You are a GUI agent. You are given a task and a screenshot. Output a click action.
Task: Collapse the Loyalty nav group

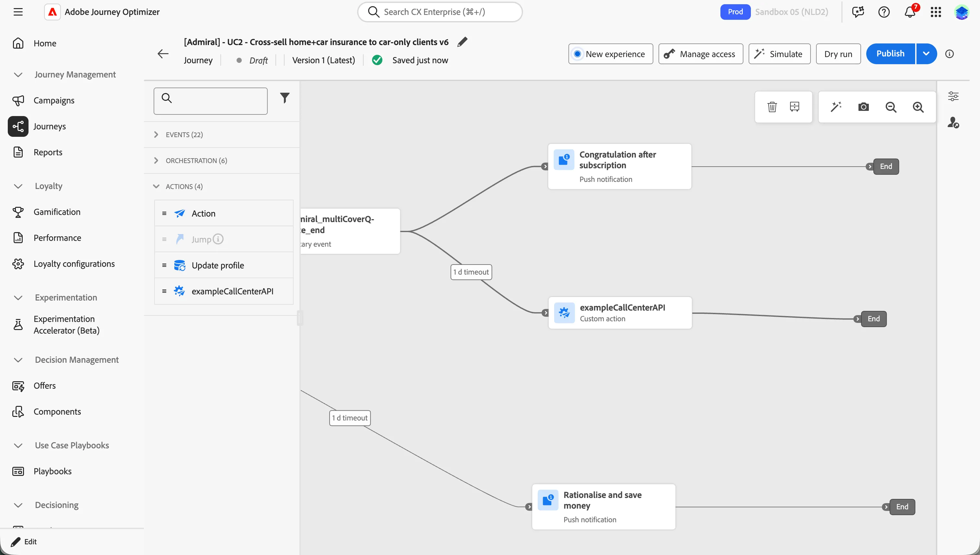18,186
